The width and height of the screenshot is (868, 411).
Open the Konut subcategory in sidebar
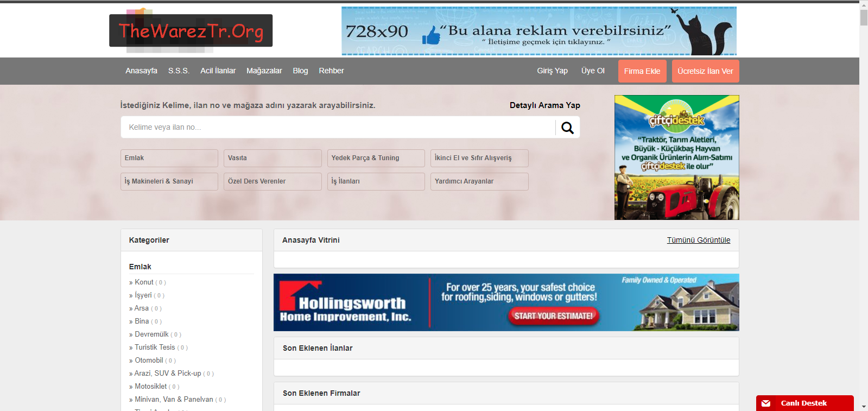144,282
